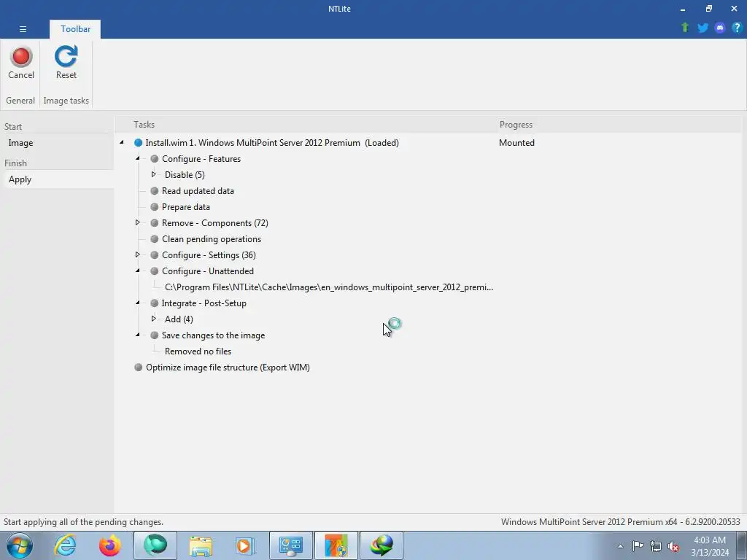Open the Discord link icon

720,28
